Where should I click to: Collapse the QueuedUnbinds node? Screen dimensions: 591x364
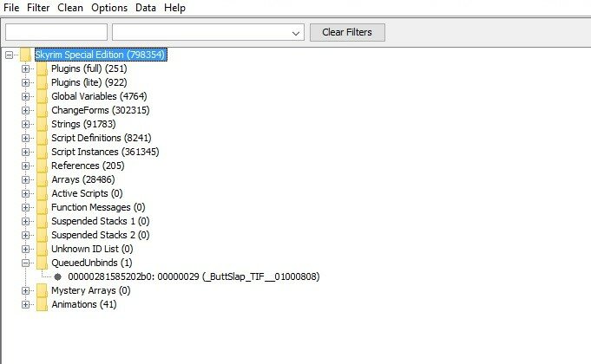(25, 263)
